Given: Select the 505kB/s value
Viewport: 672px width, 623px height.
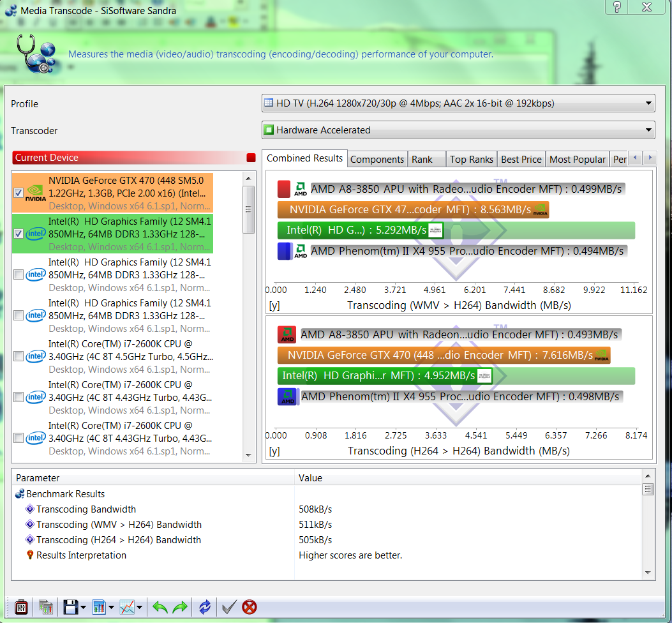Looking at the screenshot, I should point(315,540).
